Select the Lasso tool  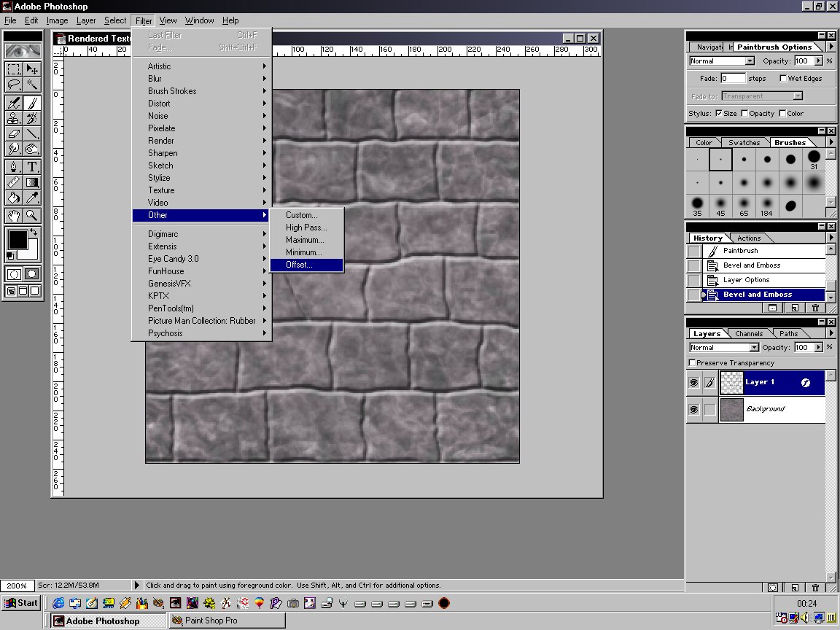pos(14,84)
